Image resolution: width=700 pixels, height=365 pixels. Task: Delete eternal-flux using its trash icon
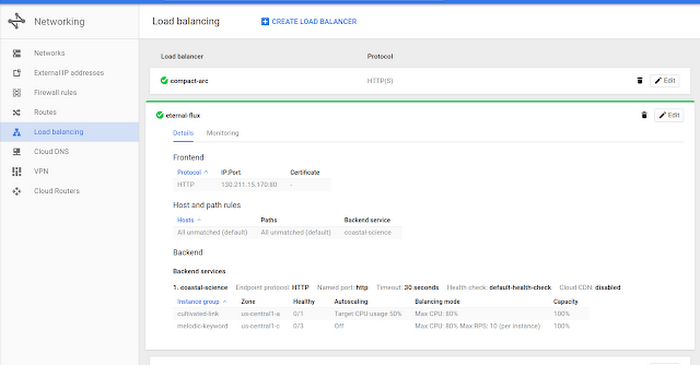[x=644, y=115]
